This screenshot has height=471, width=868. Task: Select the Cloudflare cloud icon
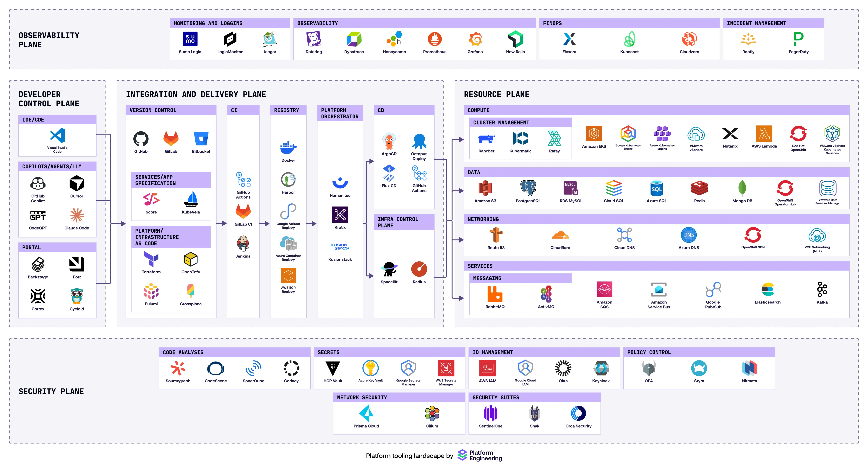pyautogui.click(x=560, y=235)
